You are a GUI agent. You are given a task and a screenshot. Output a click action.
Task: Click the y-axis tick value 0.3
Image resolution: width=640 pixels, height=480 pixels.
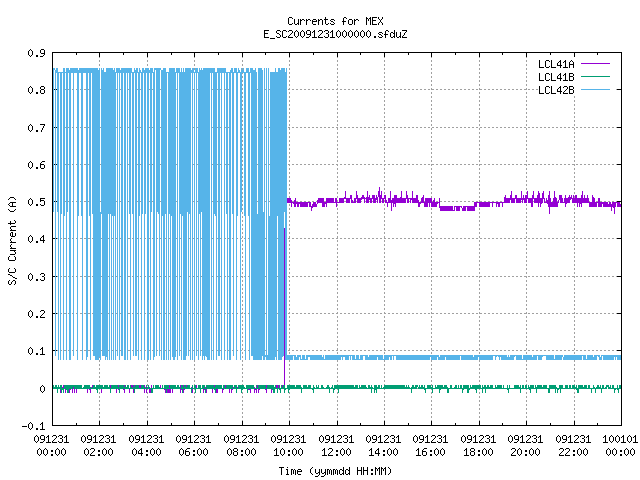click(x=36, y=277)
